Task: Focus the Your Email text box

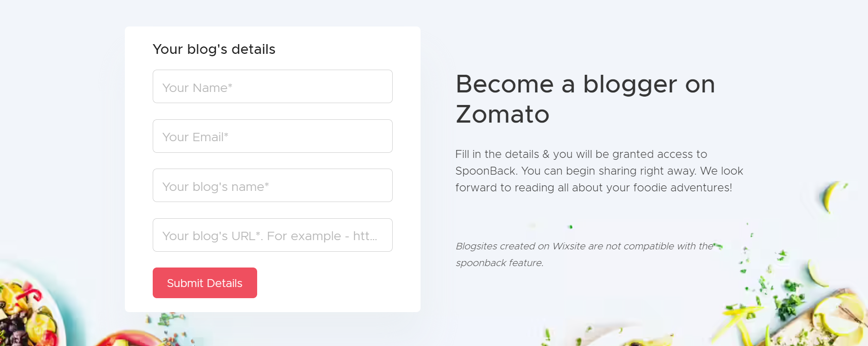Action: 272,136
